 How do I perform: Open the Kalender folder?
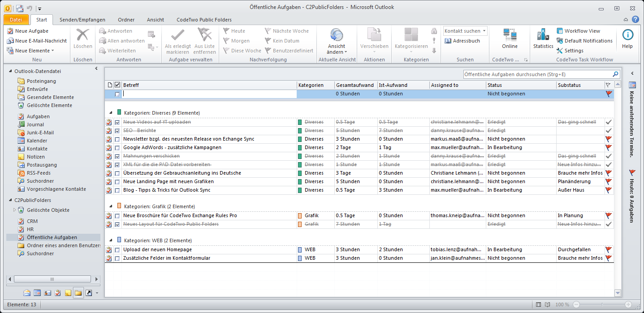click(x=32, y=141)
